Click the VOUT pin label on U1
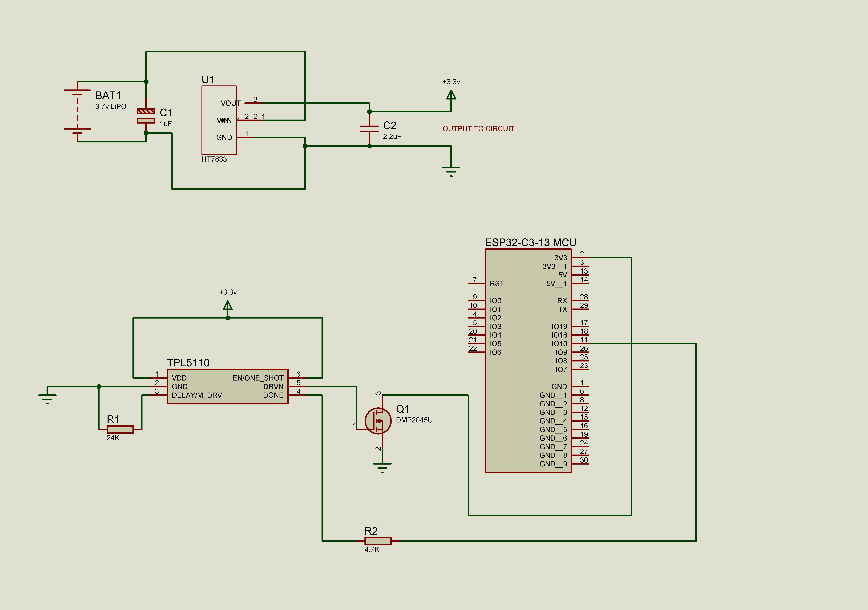The width and height of the screenshot is (868, 610). tap(231, 103)
